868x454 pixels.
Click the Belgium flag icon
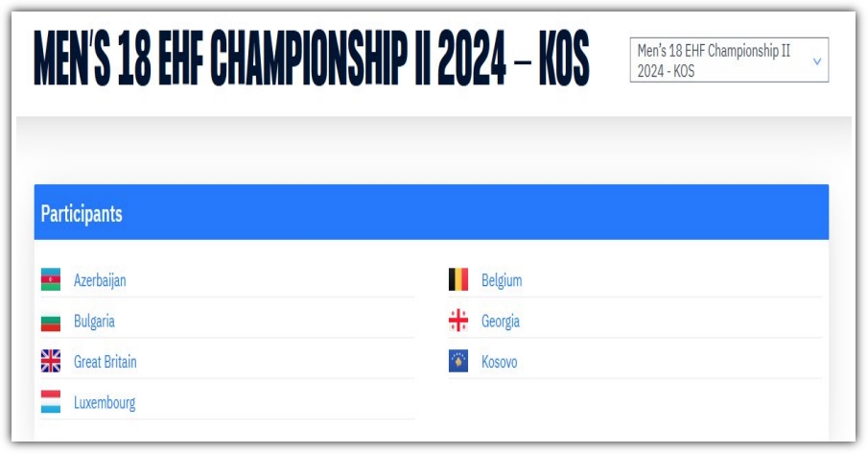(x=457, y=279)
